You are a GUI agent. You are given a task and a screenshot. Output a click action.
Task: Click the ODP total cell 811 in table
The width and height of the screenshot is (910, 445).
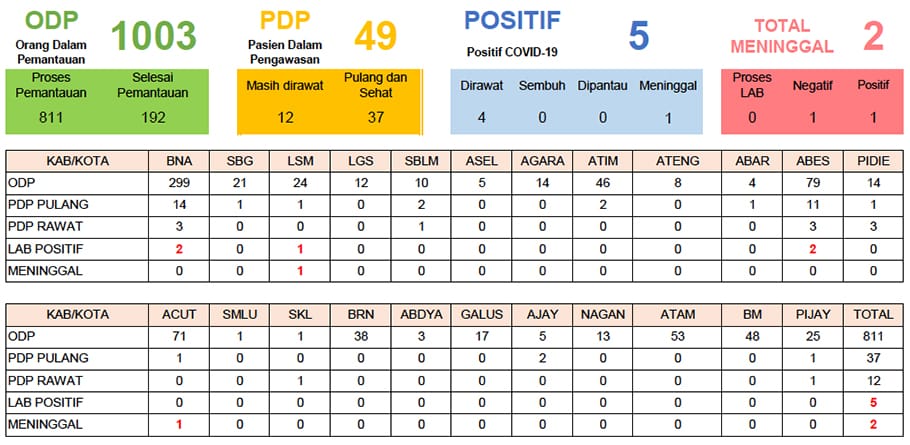pos(873,336)
